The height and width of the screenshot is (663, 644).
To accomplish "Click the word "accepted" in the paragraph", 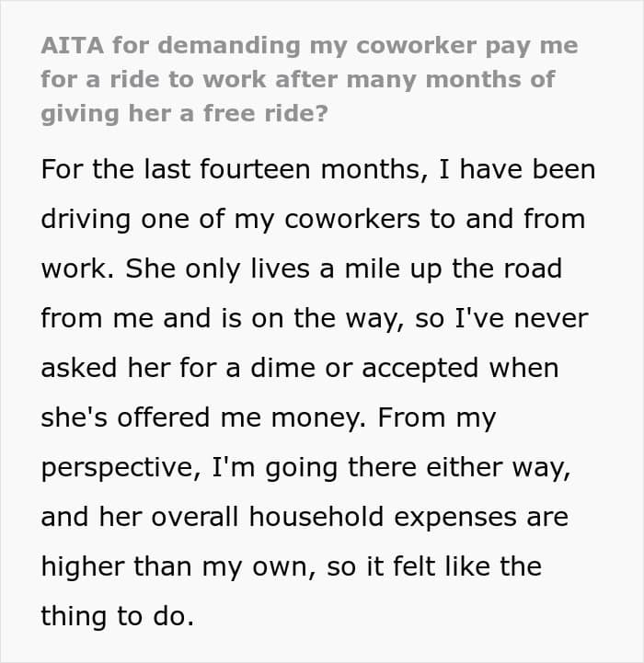I will click(420, 369).
